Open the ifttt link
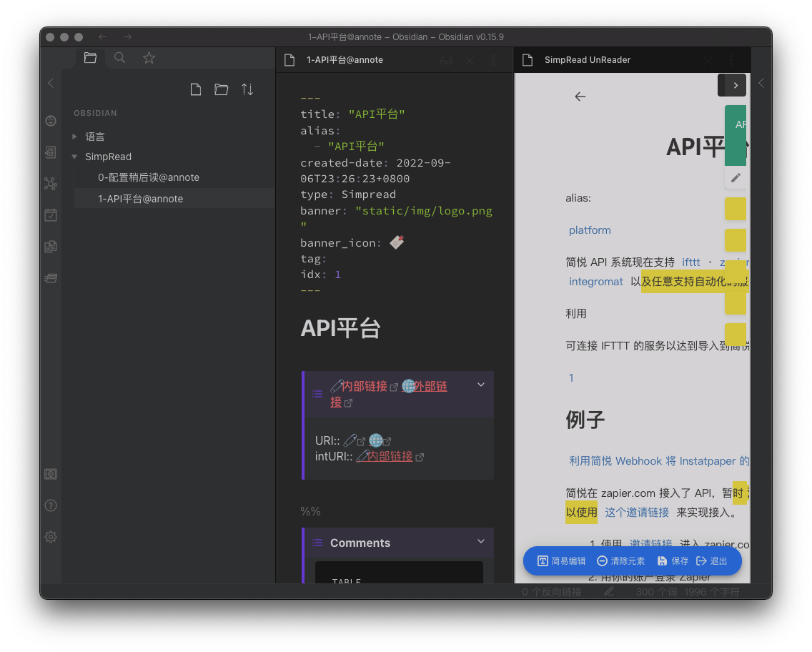Screen dimensions: 812x652 coord(690,262)
